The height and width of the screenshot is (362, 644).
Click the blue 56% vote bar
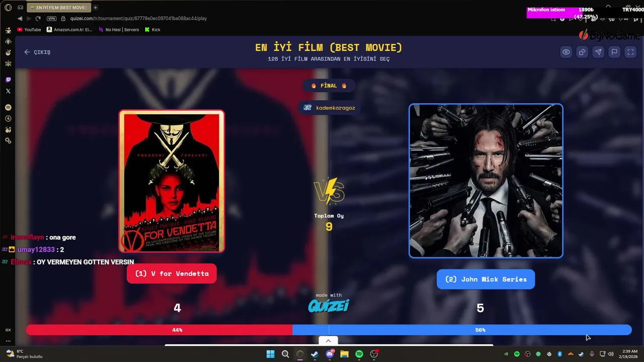[x=462, y=330]
